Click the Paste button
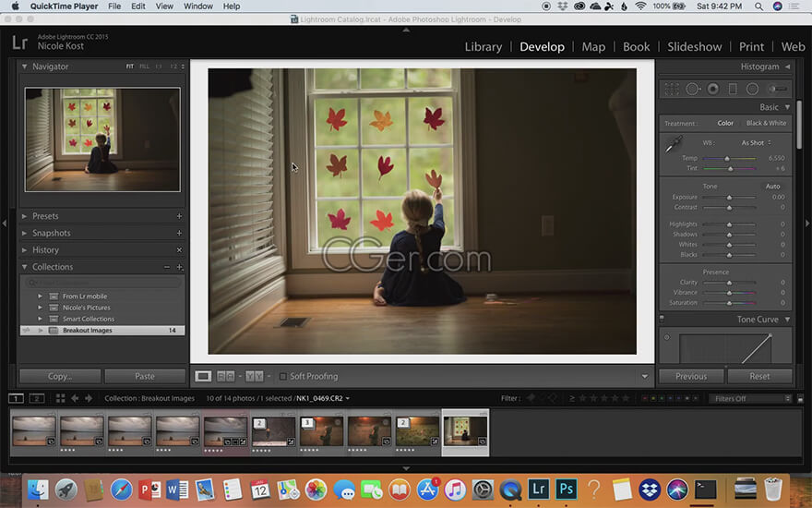This screenshot has width=812, height=508. 145,376
